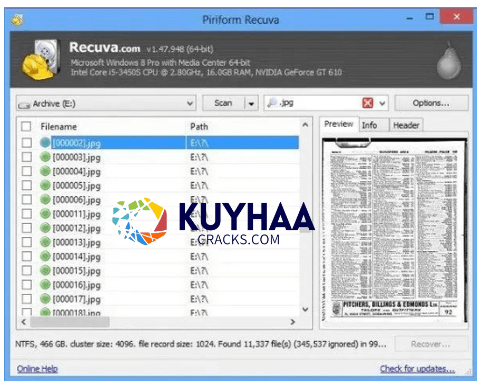Viewport: 484px width, 386px height.
Task: Open the Scan button dropdown arrow
Action: click(251, 104)
